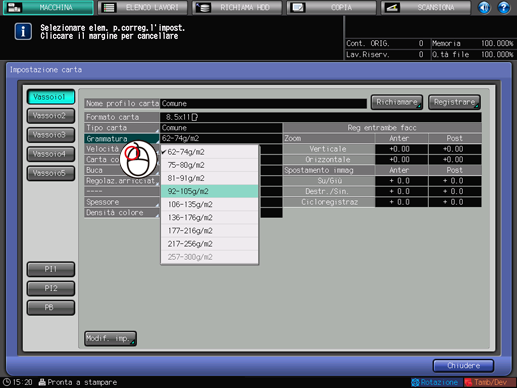The width and height of the screenshot is (517, 388).
Task: Click the Nome profilo carta field
Action: [263, 103]
